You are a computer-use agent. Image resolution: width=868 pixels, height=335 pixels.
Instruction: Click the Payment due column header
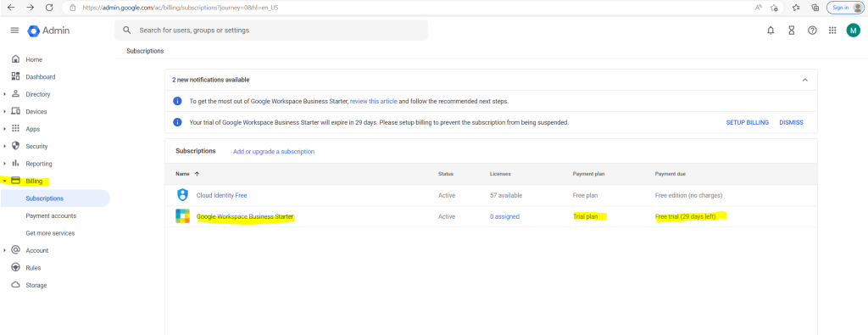point(670,174)
